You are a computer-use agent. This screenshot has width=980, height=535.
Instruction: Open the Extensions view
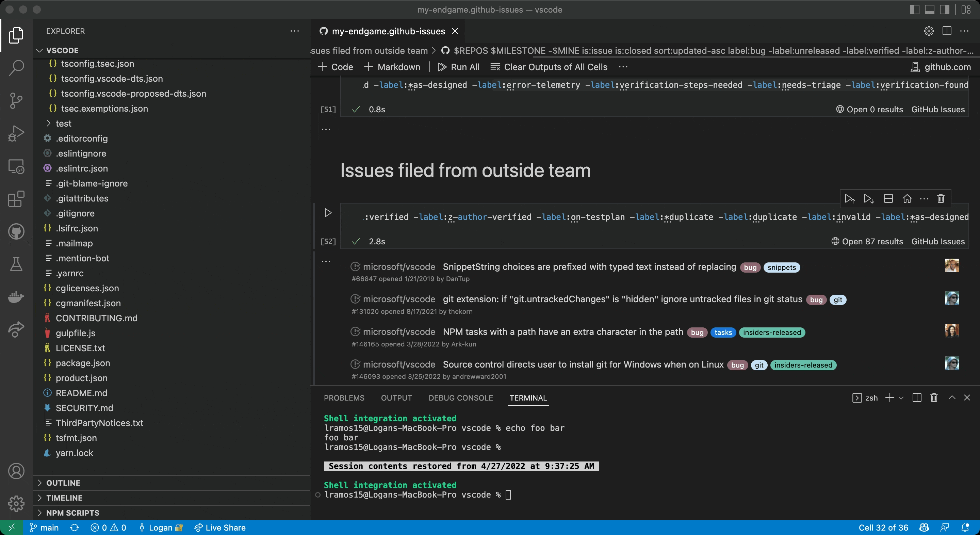16,199
